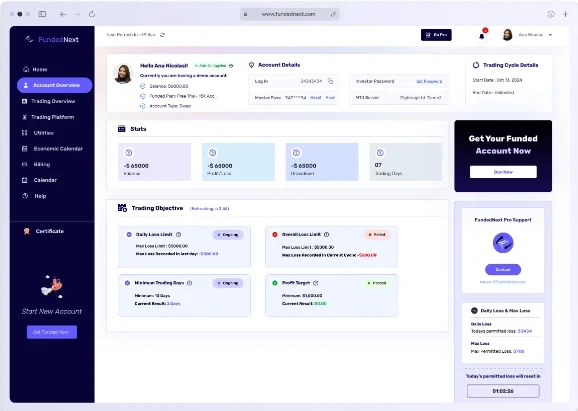Click the Stats section icon
The height and width of the screenshot is (411, 578).
coord(122,129)
